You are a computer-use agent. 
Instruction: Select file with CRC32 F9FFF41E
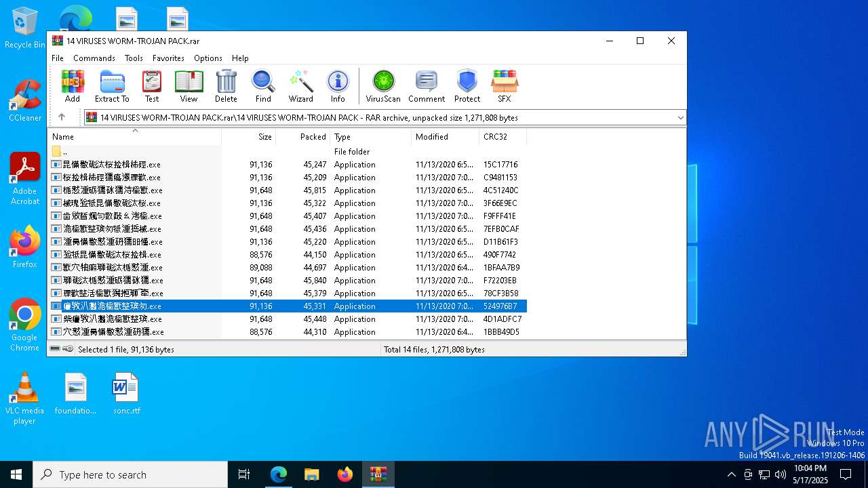288,216
